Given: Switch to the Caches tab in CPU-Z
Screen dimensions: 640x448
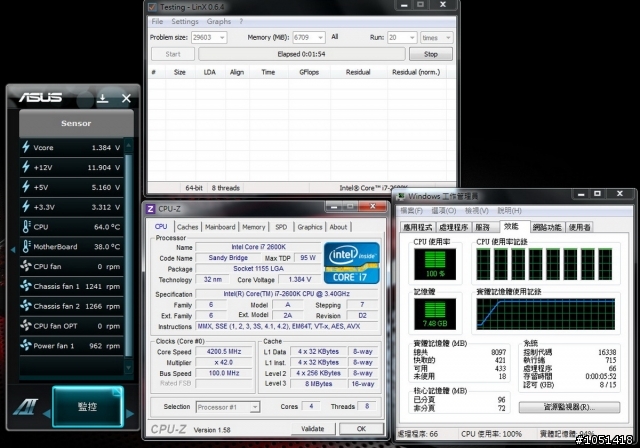Looking at the screenshot, I should point(188,227).
